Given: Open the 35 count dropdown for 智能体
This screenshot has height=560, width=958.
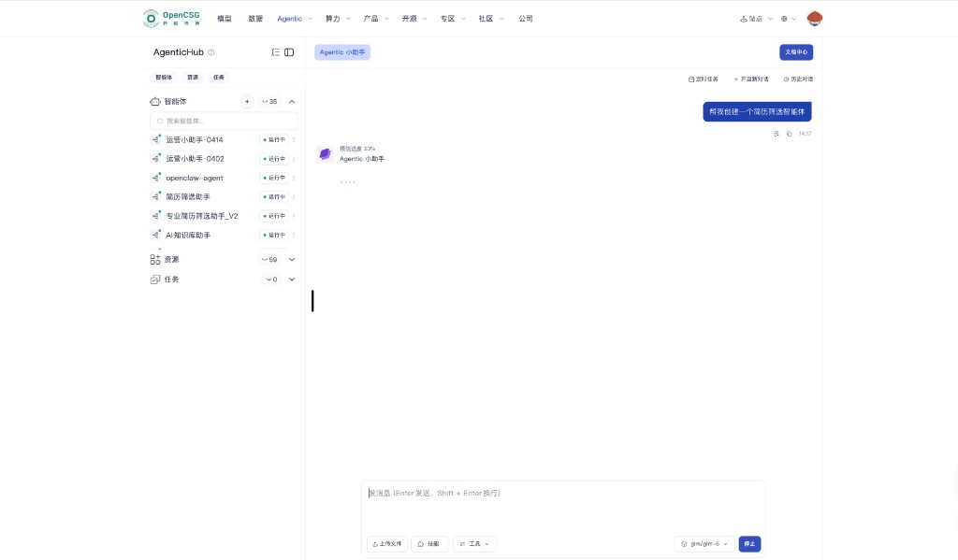Looking at the screenshot, I should tap(269, 101).
